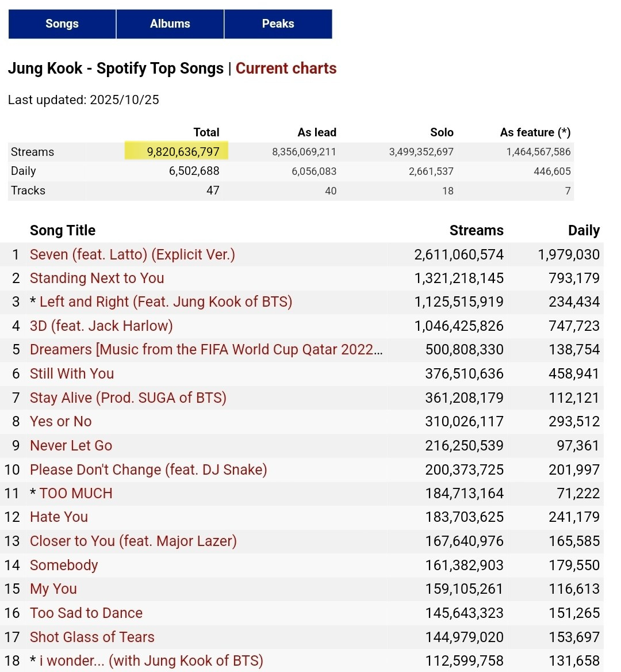
Task: Click the Standing Next to You link
Action: (x=97, y=278)
